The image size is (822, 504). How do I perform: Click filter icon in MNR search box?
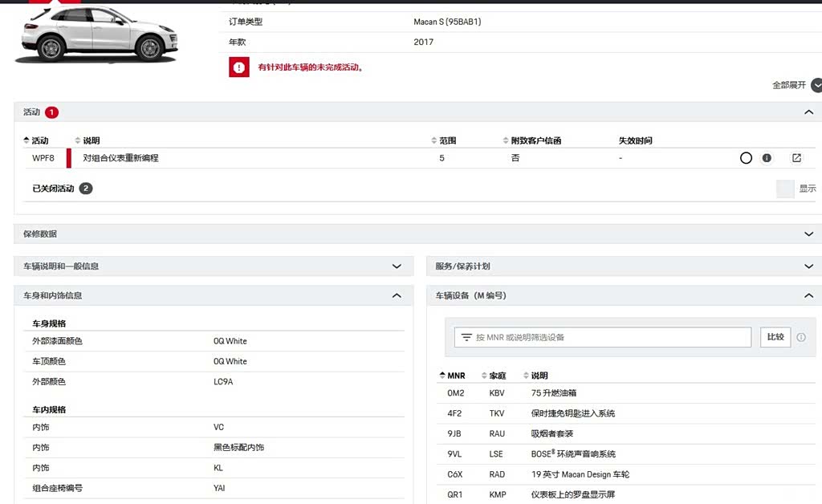(x=466, y=337)
